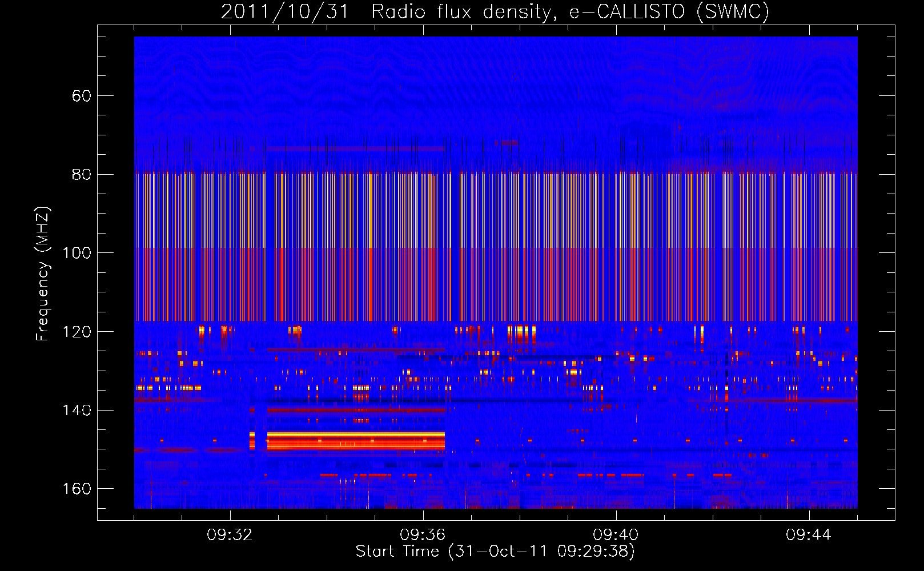
Task: Click the 120 MHz tick label
Action: click(x=77, y=332)
